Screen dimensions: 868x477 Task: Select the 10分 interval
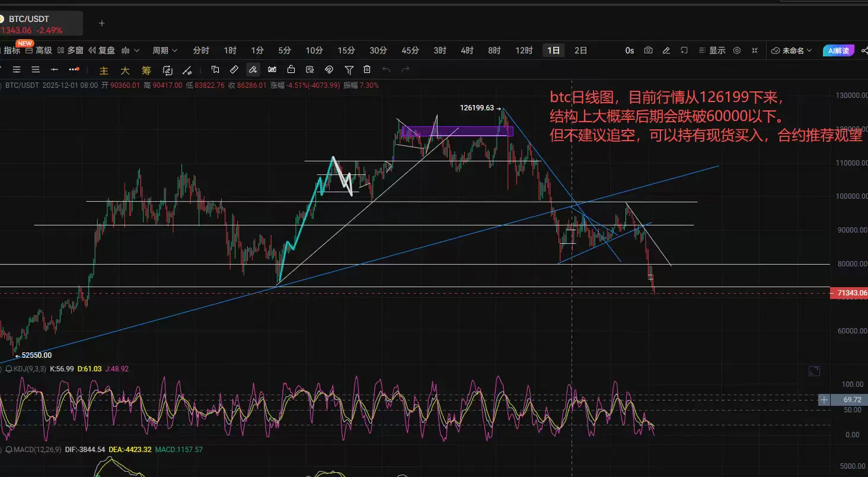click(314, 50)
